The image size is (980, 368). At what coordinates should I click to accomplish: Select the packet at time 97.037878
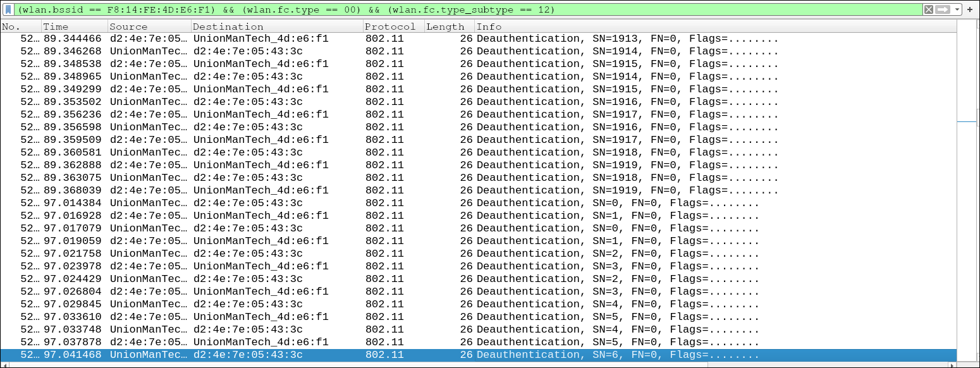(x=479, y=342)
